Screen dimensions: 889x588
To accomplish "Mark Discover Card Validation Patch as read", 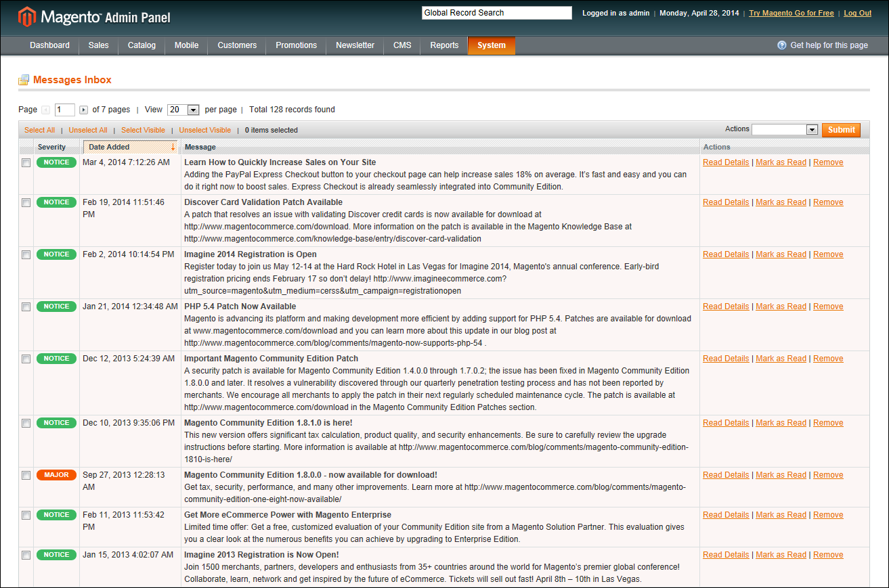I will [781, 202].
